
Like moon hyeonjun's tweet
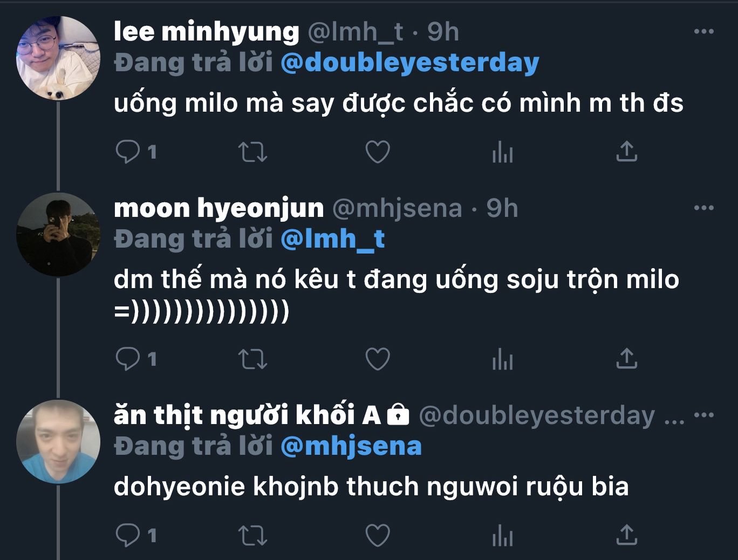click(378, 359)
